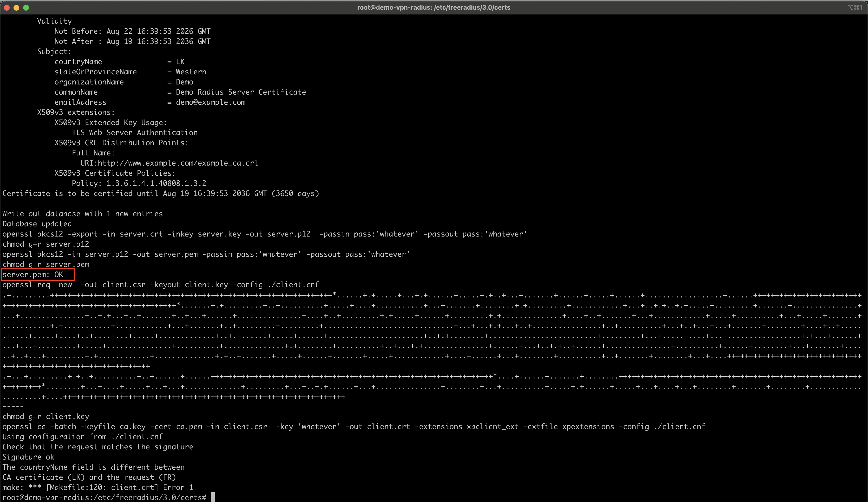This screenshot has width=868, height=502.
Task: Click the demo@example.com email address
Action: point(210,102)
